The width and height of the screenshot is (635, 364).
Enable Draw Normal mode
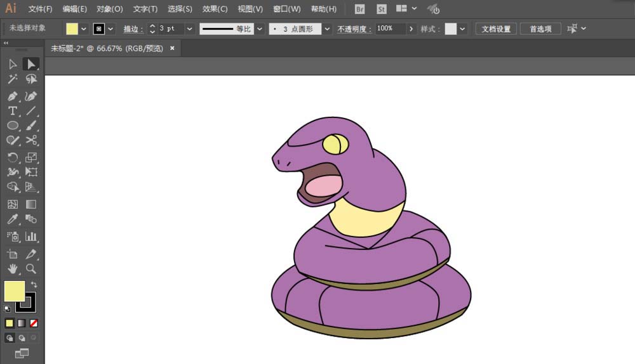[x=10, y=338]
